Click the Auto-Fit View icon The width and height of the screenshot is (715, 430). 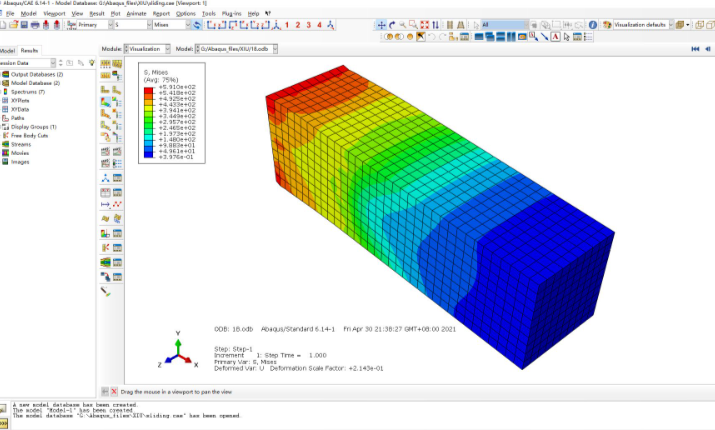point(426,24)
